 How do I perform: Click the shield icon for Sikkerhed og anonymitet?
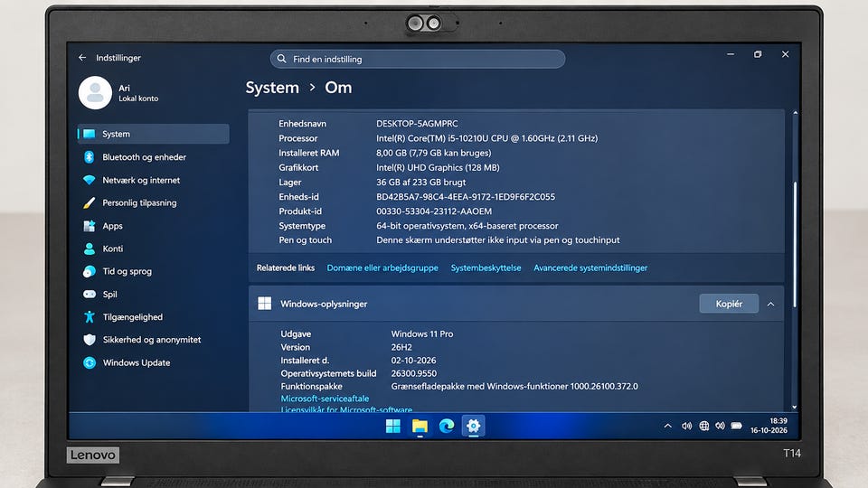[90, 340]
